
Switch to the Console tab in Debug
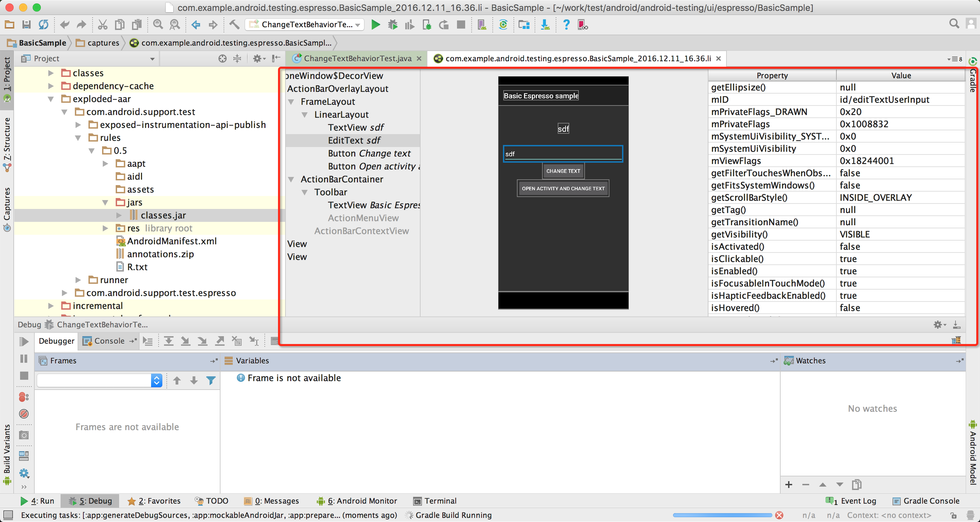point(109,341)
